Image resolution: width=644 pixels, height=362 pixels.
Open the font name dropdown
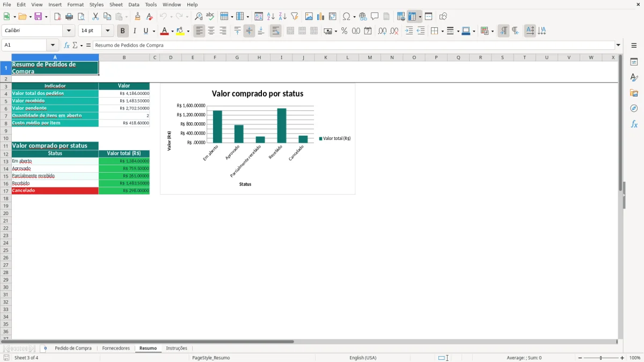pos(69,31)
